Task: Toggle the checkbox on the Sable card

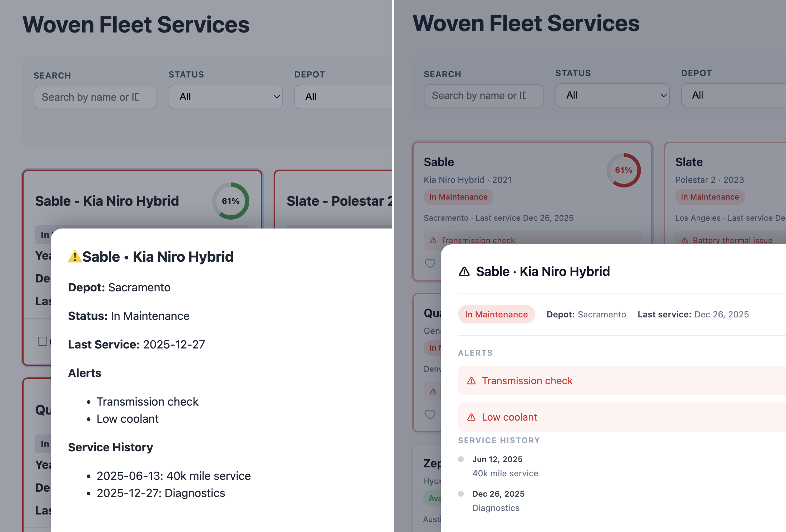Action: (x=42, y=341)
